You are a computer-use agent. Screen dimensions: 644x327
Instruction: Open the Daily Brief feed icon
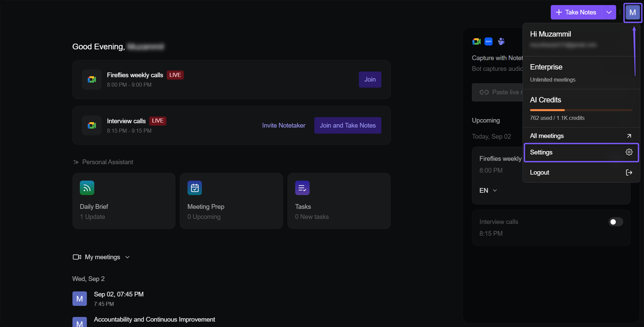[x=87, y=188]
